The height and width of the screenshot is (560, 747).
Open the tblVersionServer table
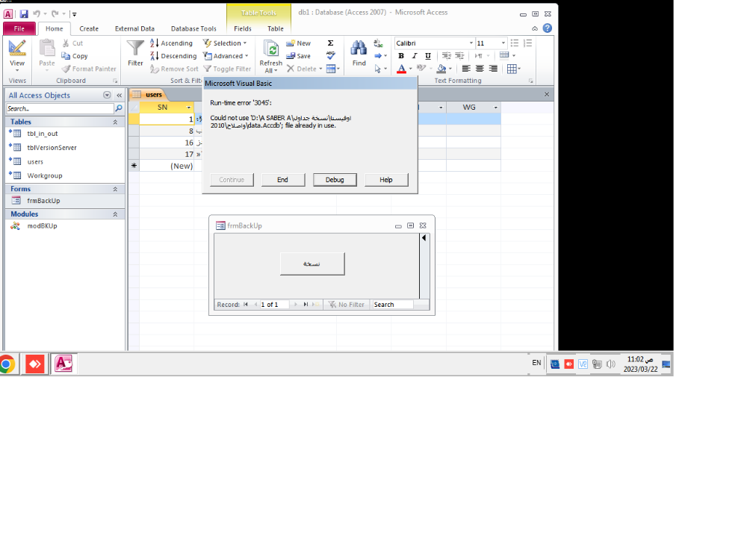(52, 148)
